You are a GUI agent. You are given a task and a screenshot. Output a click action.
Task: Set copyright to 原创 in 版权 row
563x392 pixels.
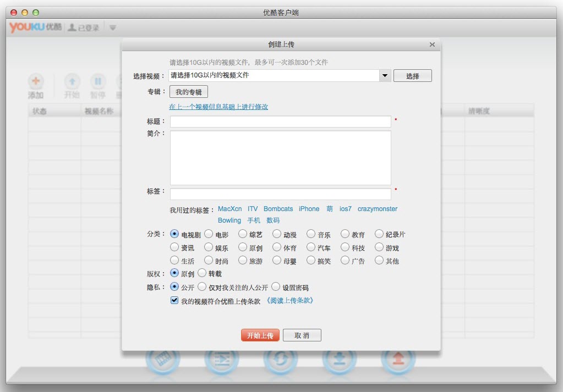(174, 273)
